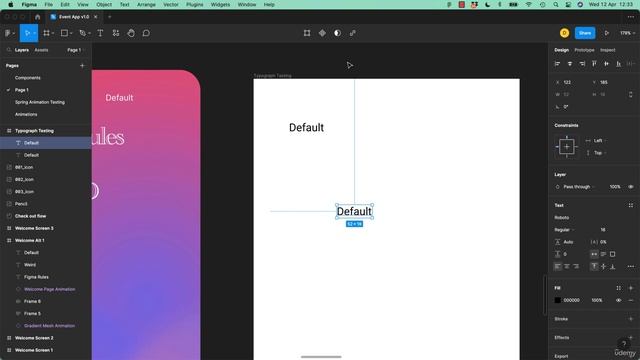The height and width of the screenshot is (360, 640).
Task: Open text type details ellipsis
Action: (631, 267)
